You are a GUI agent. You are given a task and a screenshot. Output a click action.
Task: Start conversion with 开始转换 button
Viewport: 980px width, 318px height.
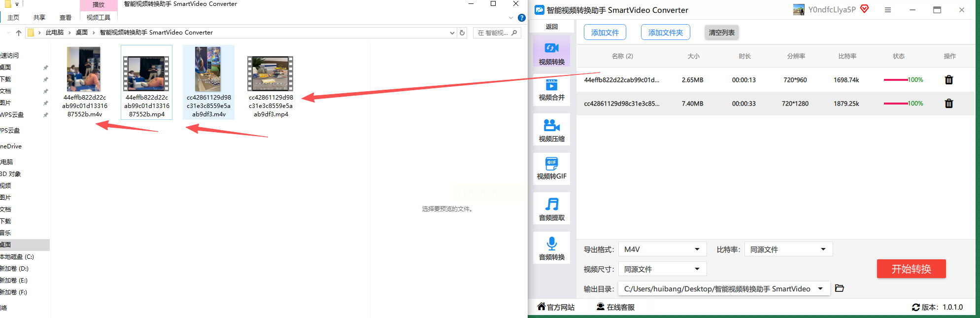[x=911, y=269]
